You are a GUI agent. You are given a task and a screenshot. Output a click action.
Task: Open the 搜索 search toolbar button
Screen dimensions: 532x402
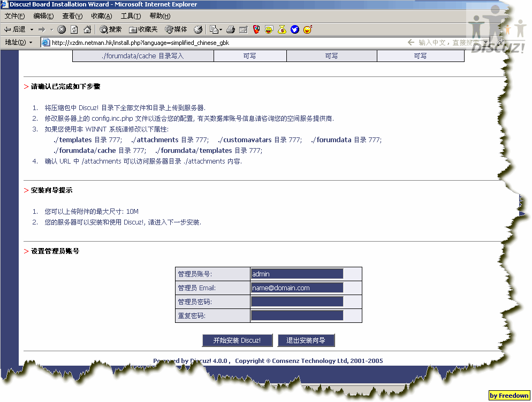111,29
